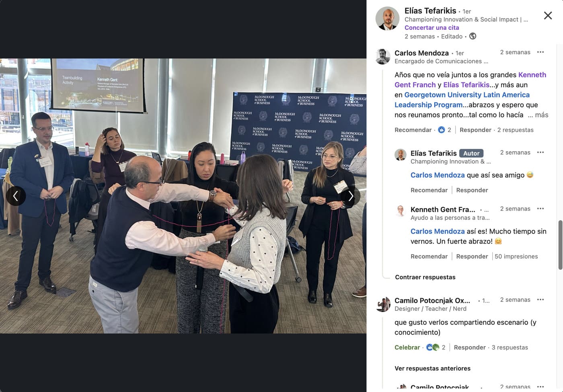563x392 pixels.
Task: View reactions on Carlos Mendoza's comment
Action: pos(444,130)
